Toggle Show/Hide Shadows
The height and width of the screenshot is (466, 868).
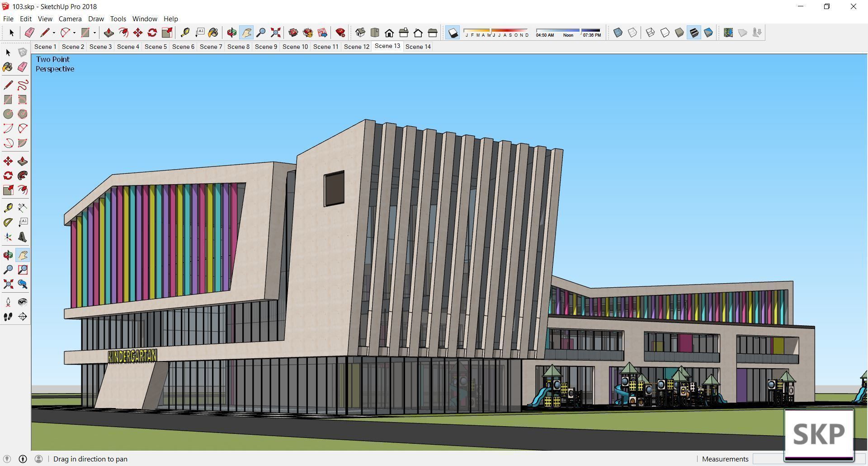click(453, 33)
